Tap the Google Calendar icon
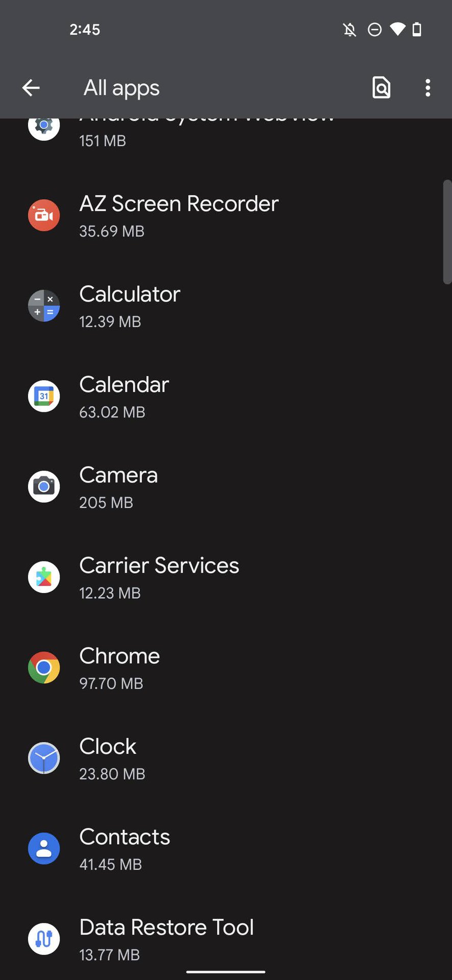 [44, 396]
